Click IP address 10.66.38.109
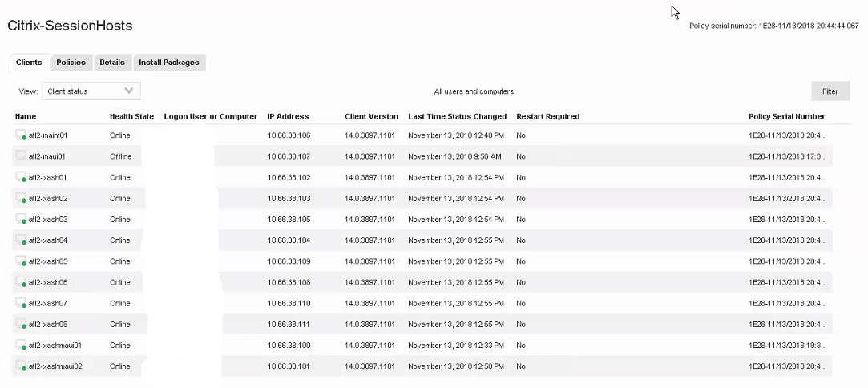 (x=289, y=262)
